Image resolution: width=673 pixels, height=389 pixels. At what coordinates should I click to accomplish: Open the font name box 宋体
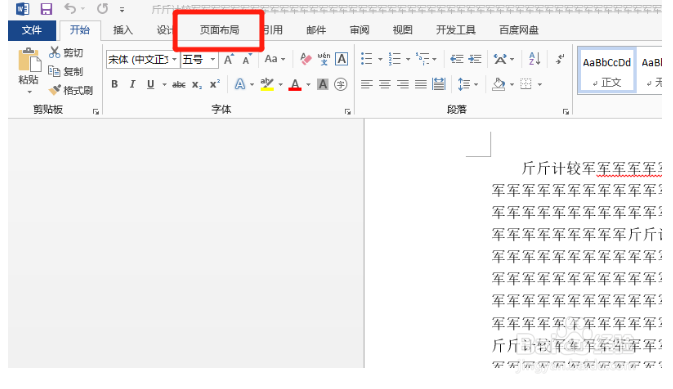(x=142, y=59)
